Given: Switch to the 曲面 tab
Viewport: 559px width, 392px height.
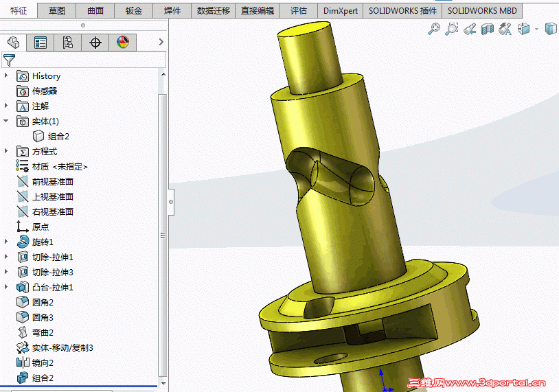Looking at the screenshot, I should click(x=95, y=11).
